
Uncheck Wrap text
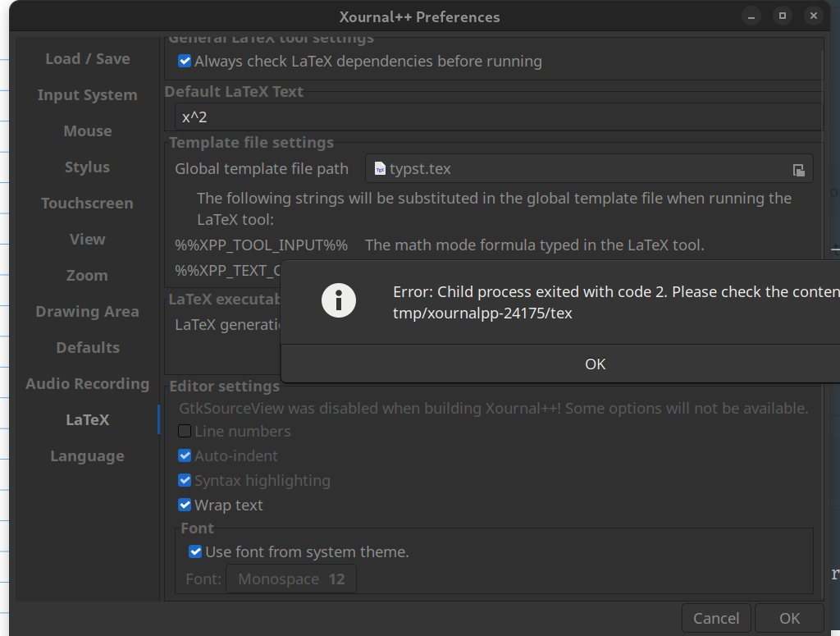tap(184, 505)
